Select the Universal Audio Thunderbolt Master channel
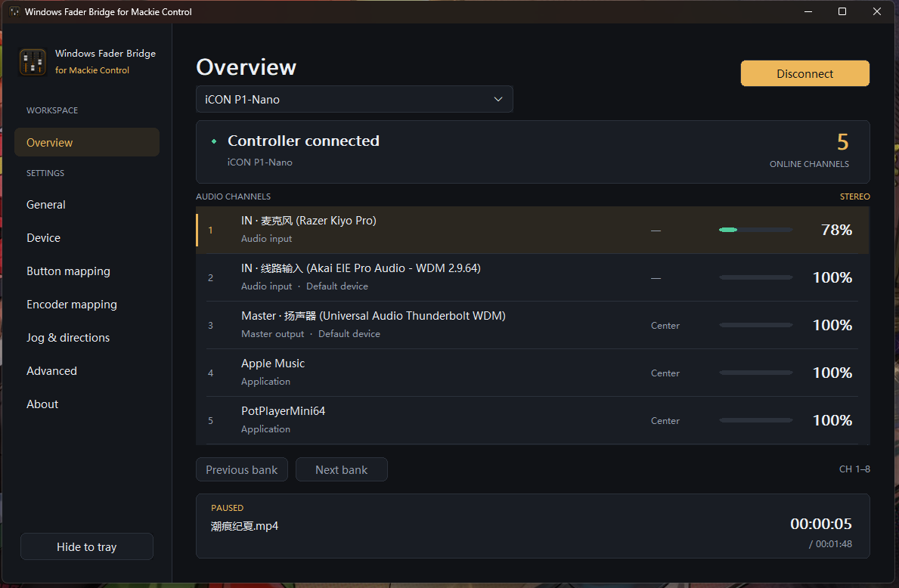This screenshot has width=899, height=588. click(532, 325)
